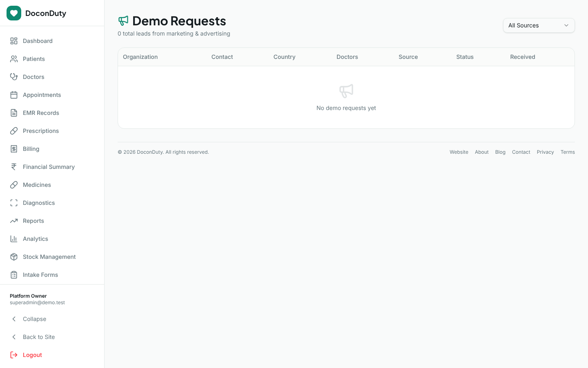
Task: Click the megaphone icon beside Demo Requests
Action: 123,20
